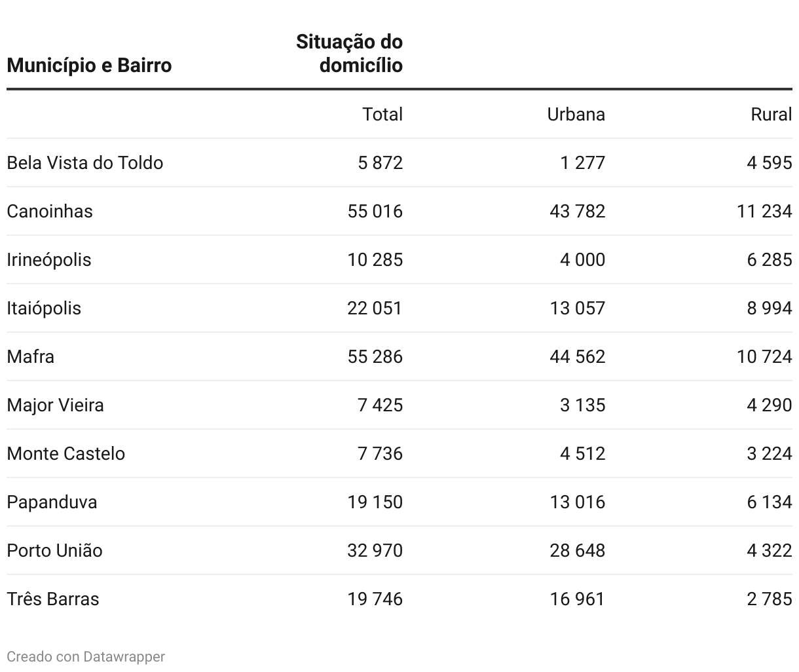Viewport: 799px width, 672px height.
Task: Click the Papanduva row label
Action: 52,502
